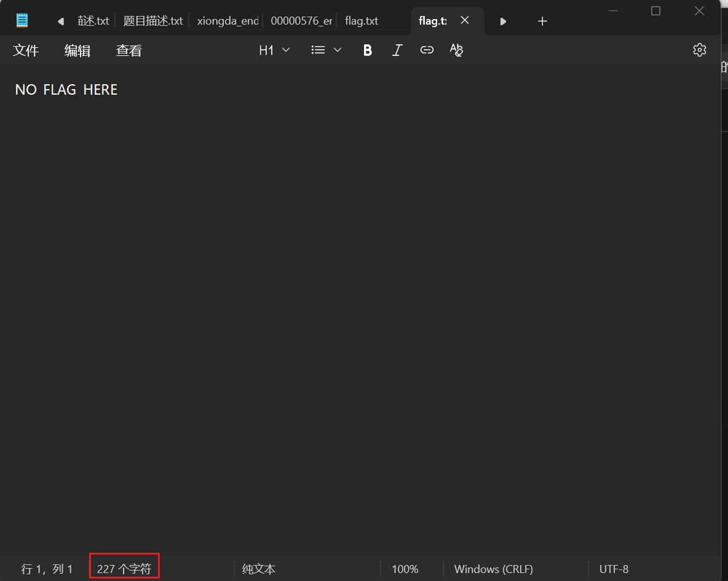Open the 文件 menu
728x581 pixels.
point(26,51)
